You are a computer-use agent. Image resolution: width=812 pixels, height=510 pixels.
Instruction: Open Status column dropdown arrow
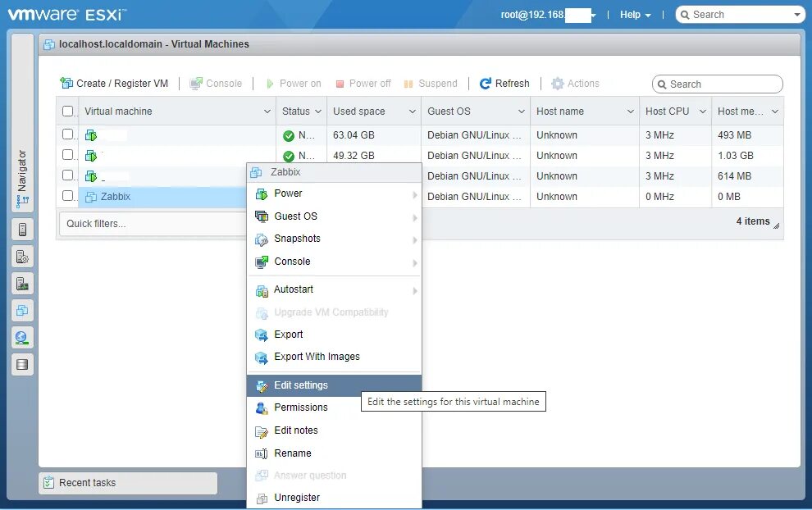click(x=318, y=112)
